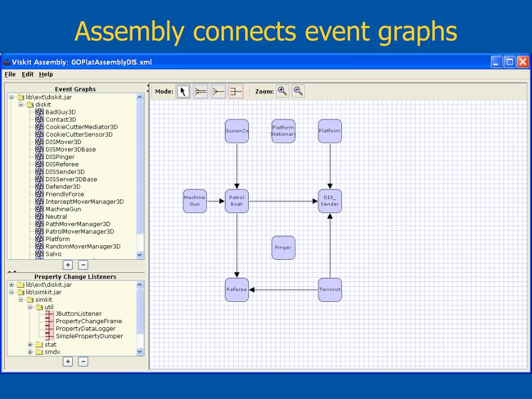
Task: Open the Edit menu
Action: click(x=28, y=74)
